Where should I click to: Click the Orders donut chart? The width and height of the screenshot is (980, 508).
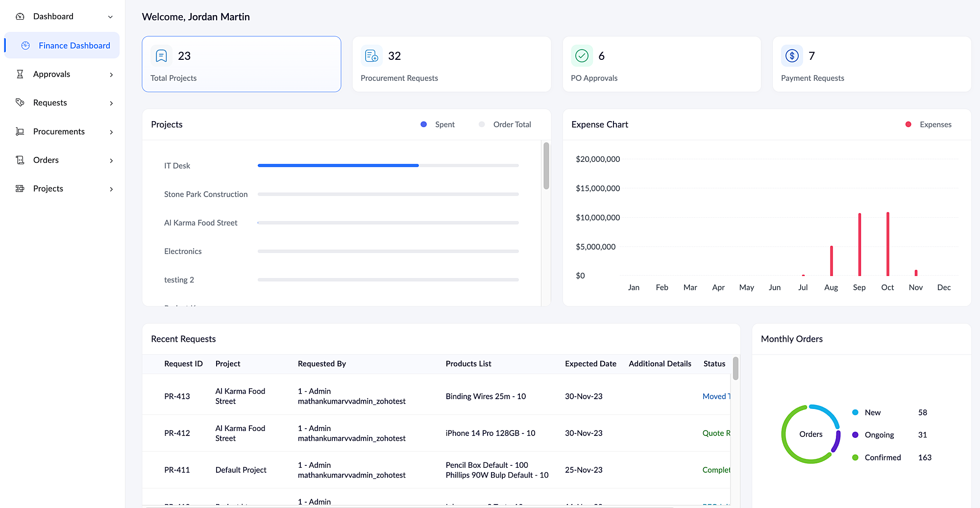[x=811, y=434]
